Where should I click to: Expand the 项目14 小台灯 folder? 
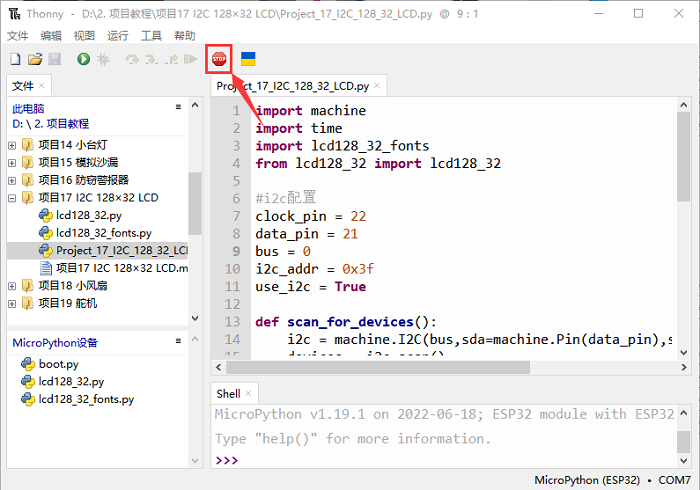pyautogui.click(x=12, y=145)
